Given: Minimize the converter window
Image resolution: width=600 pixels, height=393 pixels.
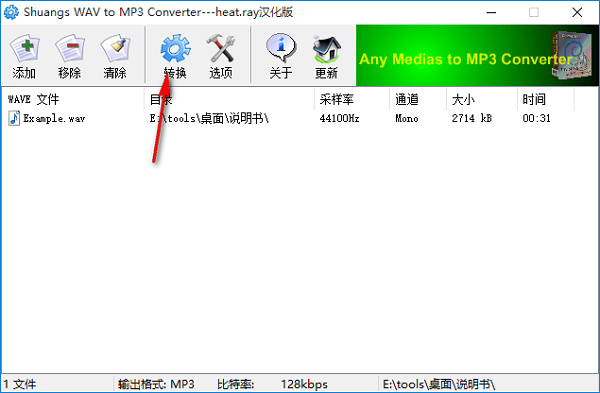Looking at the screenshot, I should 491,12.
